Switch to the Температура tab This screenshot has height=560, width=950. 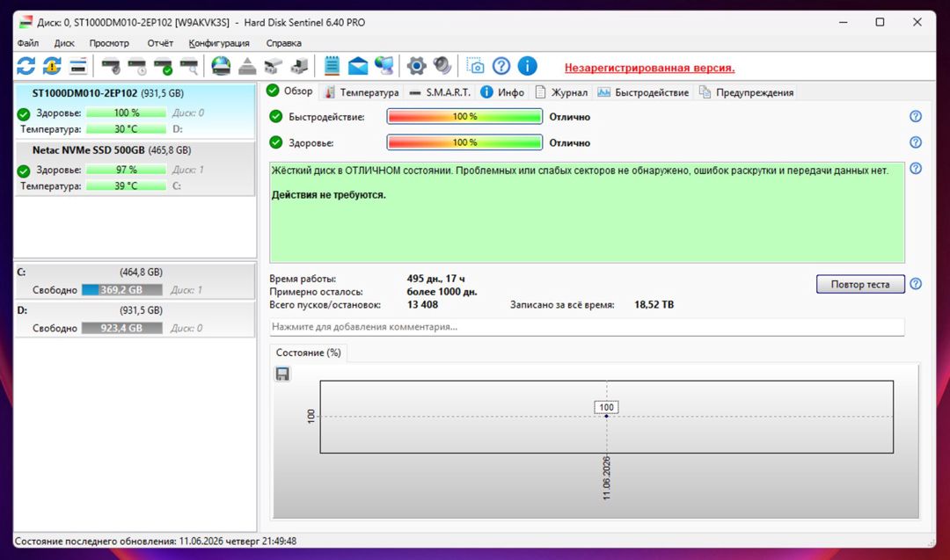(x=362, y=92)
